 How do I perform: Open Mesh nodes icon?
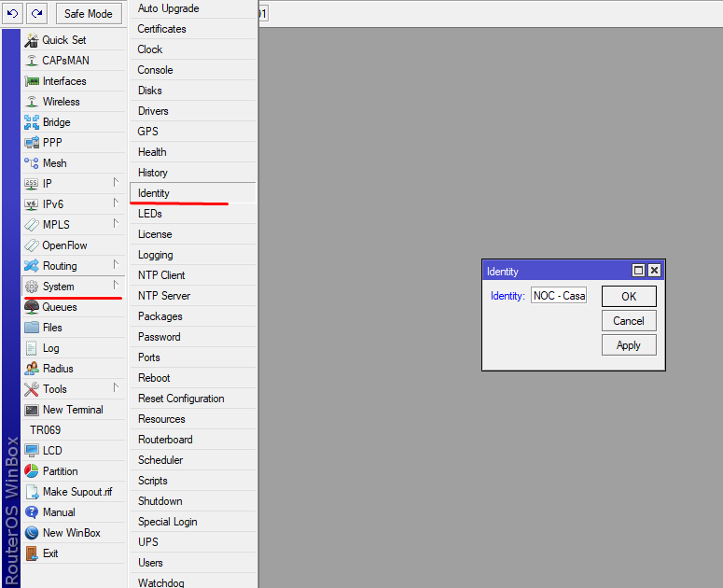pos(32,163)
